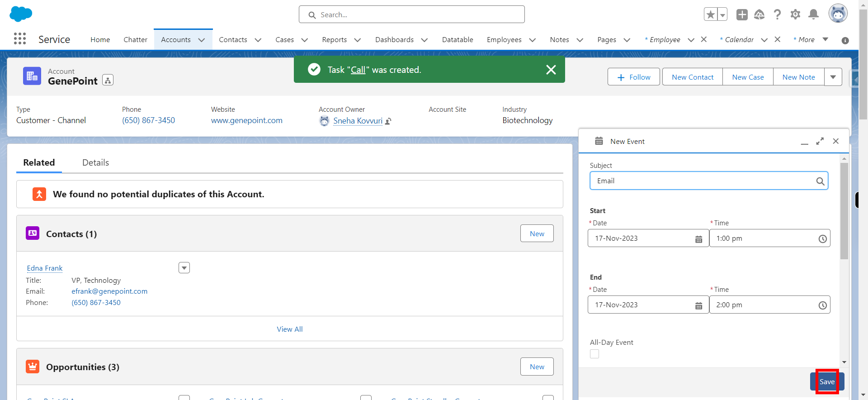Click the account hierarchy icon beside GenePoint

coord(108,81)
